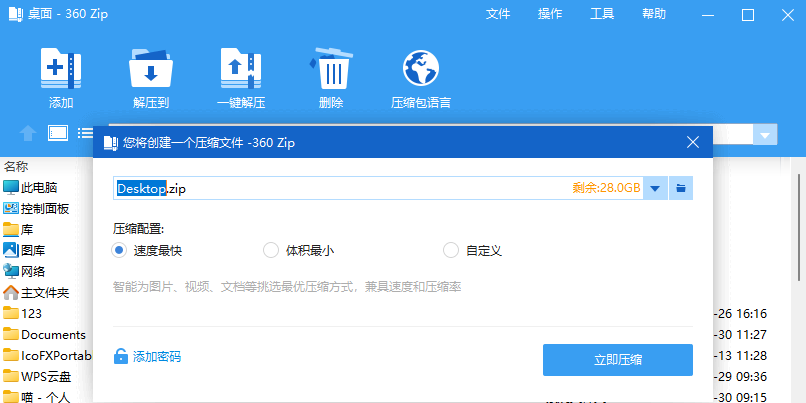Click 此电脑 computer icon in file list
Viewport: 806px width, 403px height.
coord(10,188)
